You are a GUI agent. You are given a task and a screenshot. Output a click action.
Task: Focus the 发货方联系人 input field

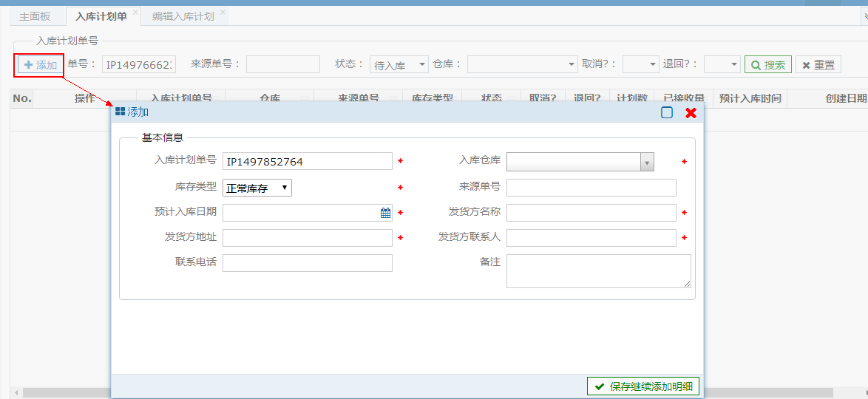591,238
